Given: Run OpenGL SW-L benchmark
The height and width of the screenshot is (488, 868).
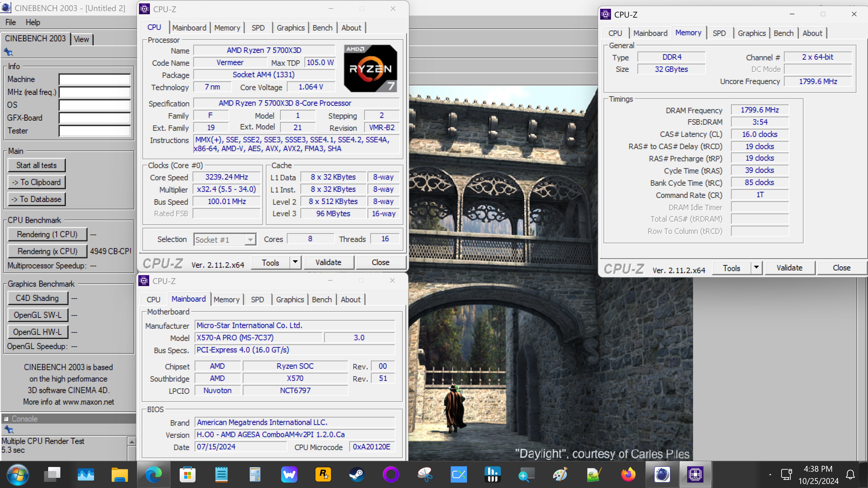Looking at the screenshot, I should point(37,315).
